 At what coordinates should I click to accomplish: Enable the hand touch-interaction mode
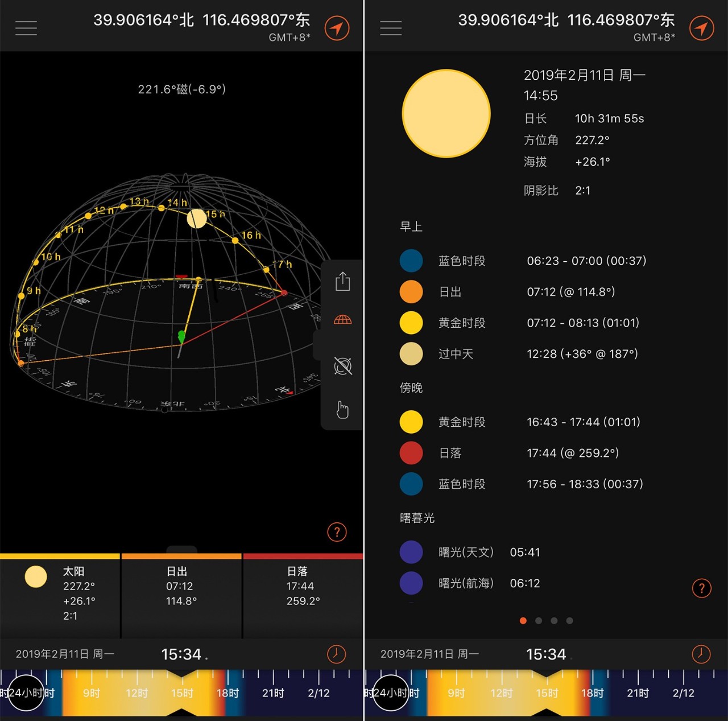342,409
